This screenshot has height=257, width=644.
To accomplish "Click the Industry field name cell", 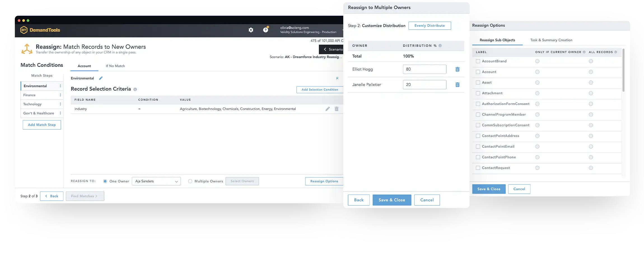I will click(81, 109).
